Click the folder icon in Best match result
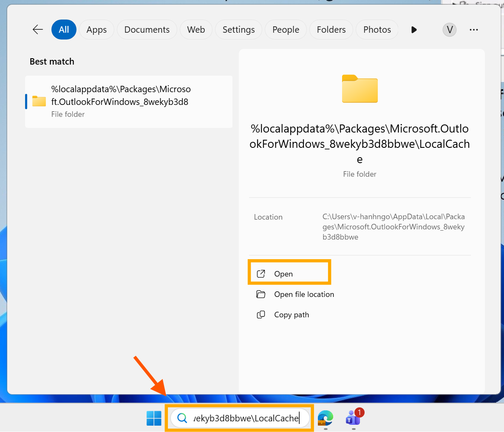The width and height of the screenshot is (504, 432). pos(39,101)
